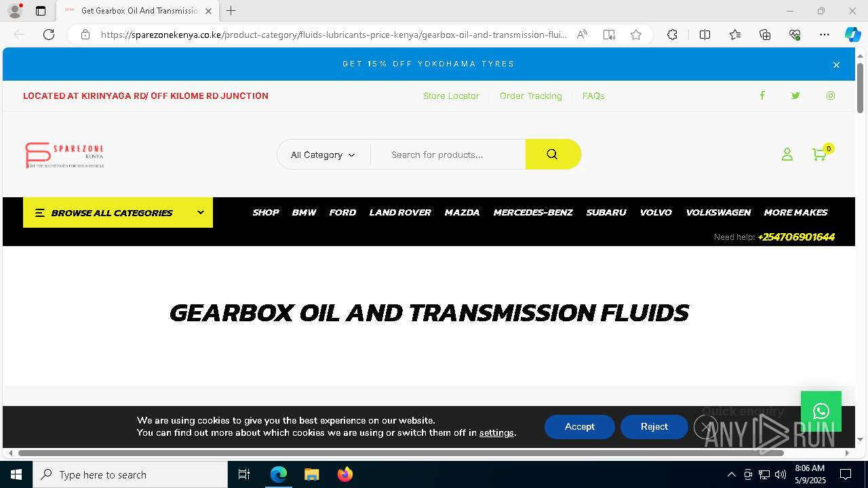The image size is (868, 488).
Task: Click the vertical page scrollbar
Action: pos(860,88)
